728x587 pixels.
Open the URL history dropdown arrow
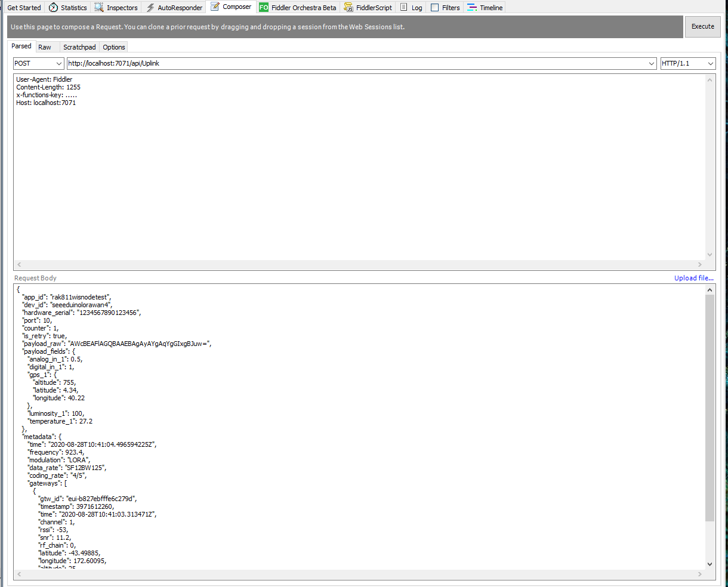(651, 63)
